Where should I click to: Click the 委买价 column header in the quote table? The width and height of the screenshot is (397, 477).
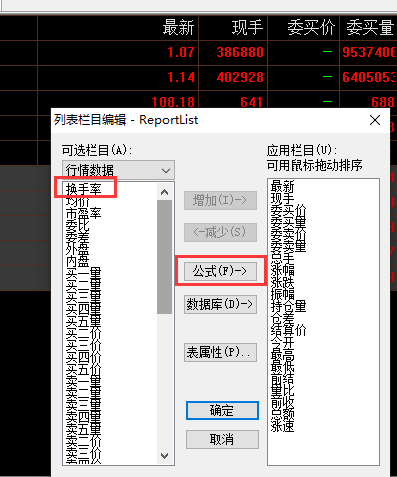(311, 27)
